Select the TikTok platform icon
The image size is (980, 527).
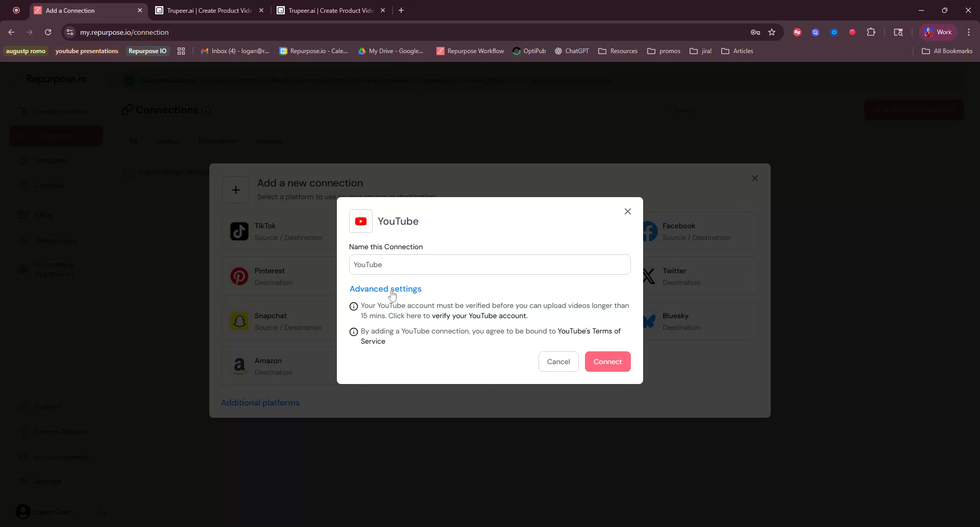(x=239, y=231)
